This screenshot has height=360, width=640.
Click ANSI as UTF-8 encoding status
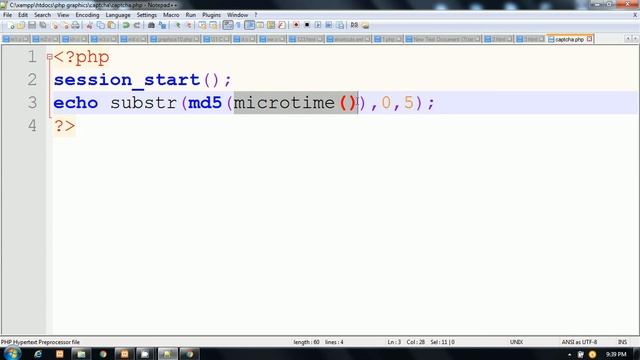[x=579, y=342]
